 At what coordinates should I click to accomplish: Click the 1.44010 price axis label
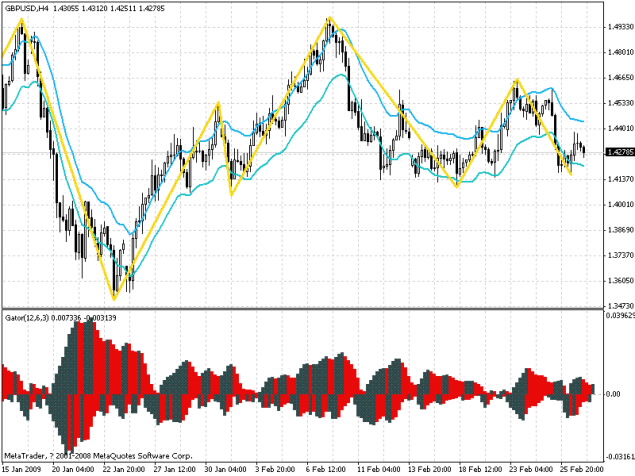[x=620, y=128]
